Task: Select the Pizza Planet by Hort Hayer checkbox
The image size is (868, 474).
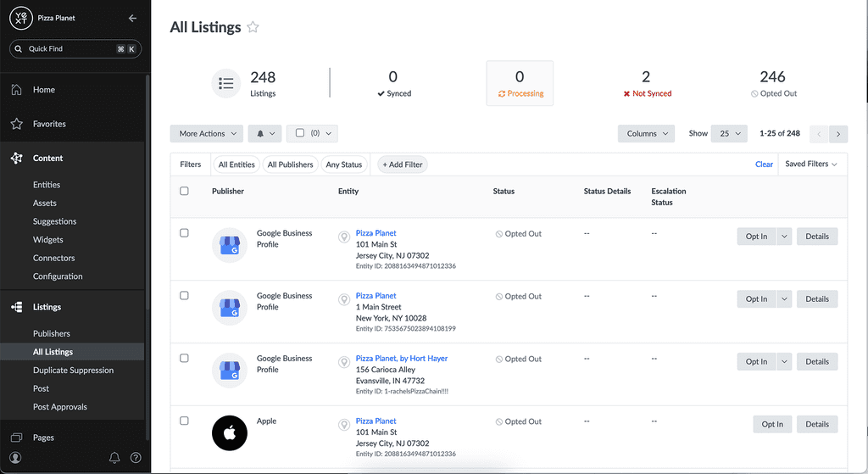Action: tap(184, 359)
